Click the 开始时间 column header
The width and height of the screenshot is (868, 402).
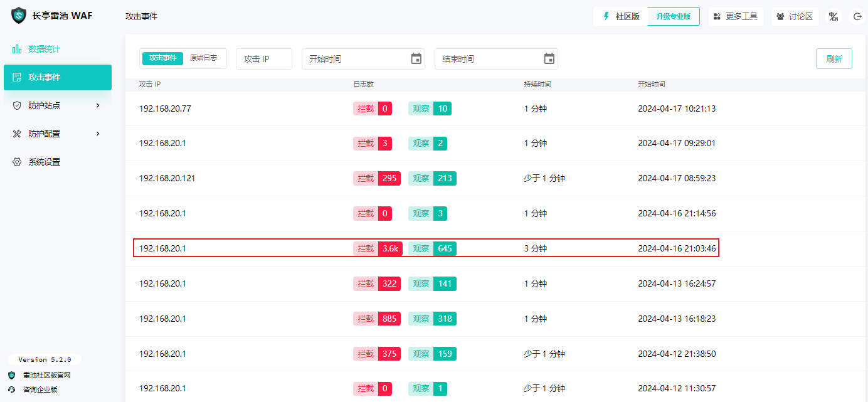(652, 84)
